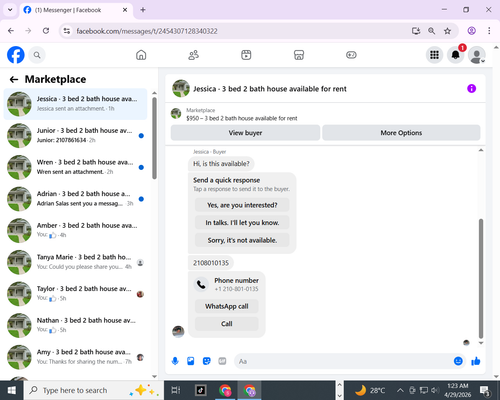This screenshot has width=500, height=400.
Task: Go to Home feed icon
Action: point(141,55)
